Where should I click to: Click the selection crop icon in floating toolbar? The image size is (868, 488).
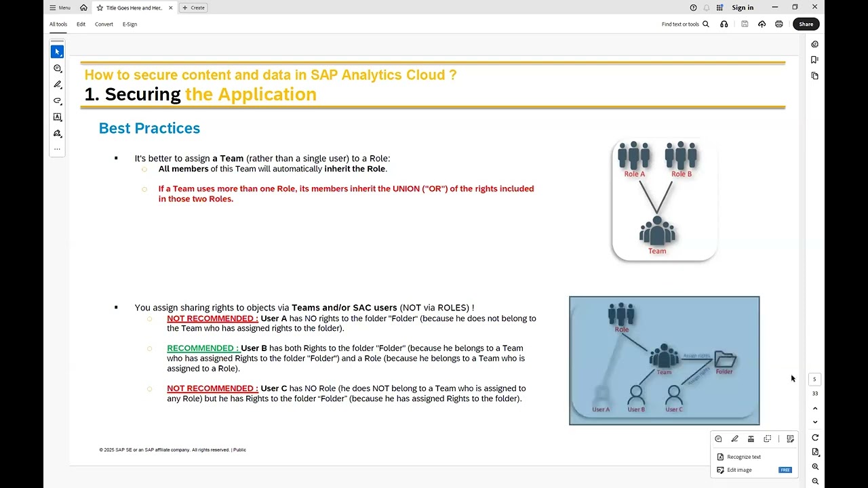tap(767, 439)
